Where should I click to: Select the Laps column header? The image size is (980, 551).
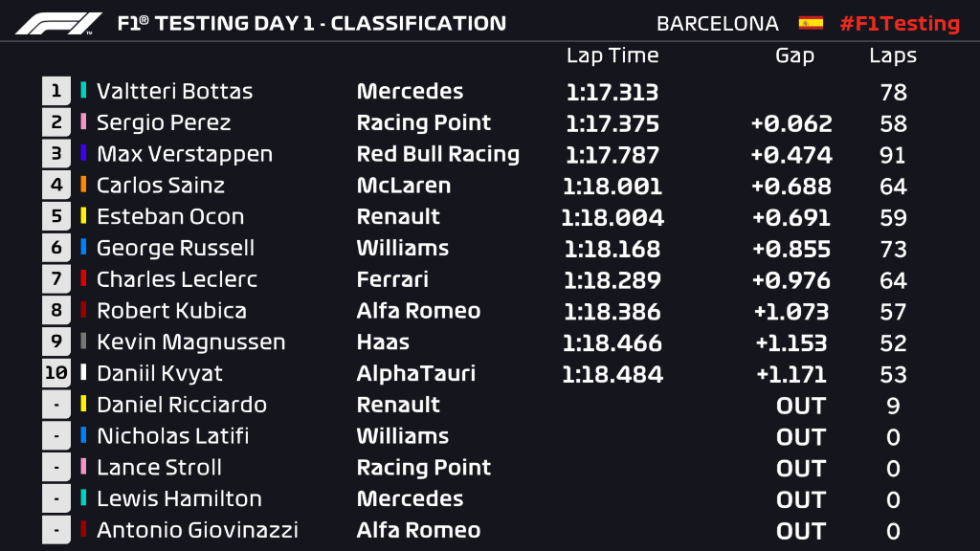pos(892,55)
